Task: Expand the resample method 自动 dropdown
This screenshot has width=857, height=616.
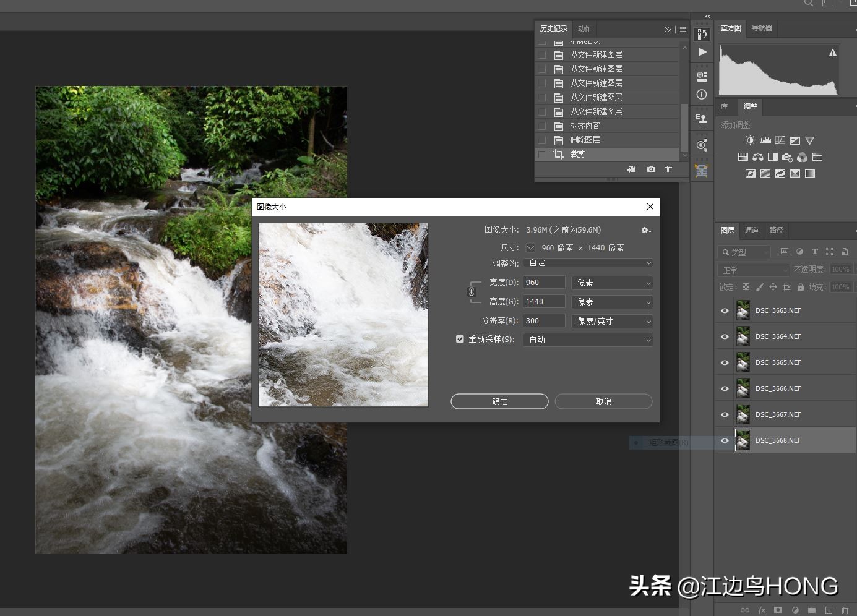Action: (588, 340)
